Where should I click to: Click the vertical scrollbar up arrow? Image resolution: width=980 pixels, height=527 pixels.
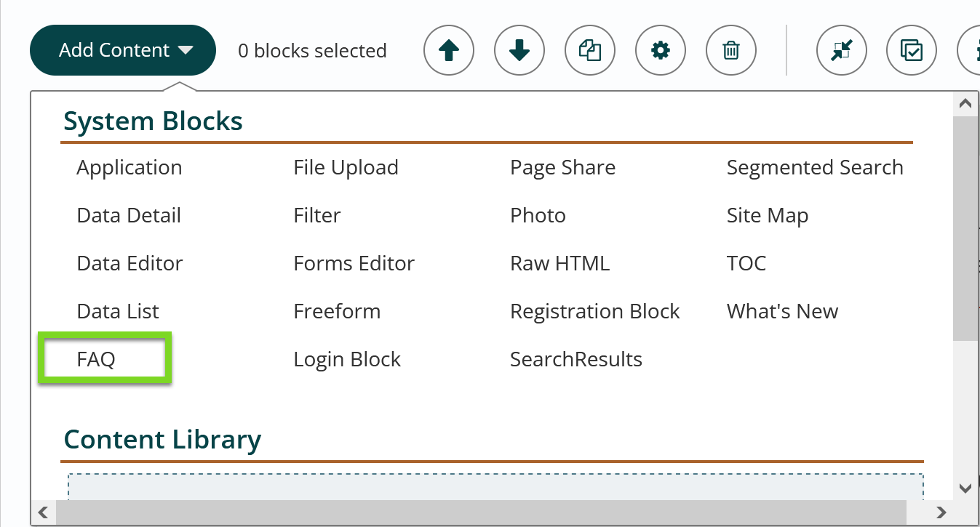(965, 104)
